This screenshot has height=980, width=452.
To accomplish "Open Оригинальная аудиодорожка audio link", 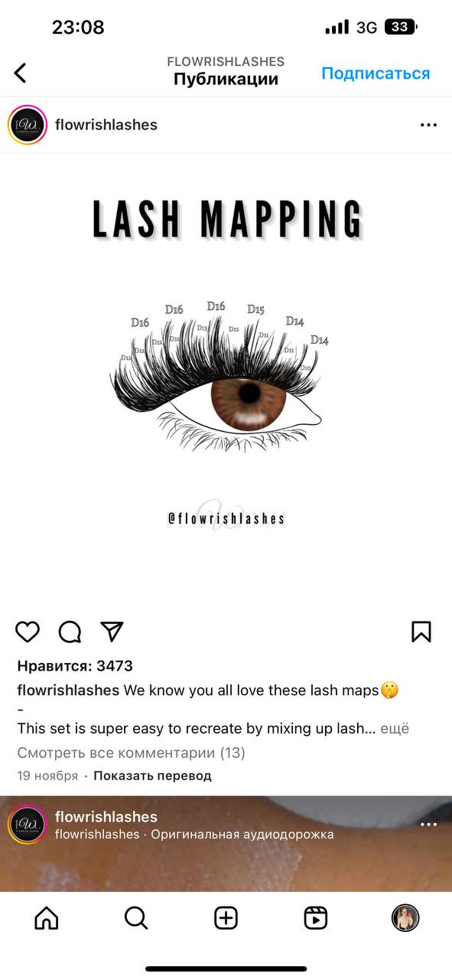I will 242,835.
